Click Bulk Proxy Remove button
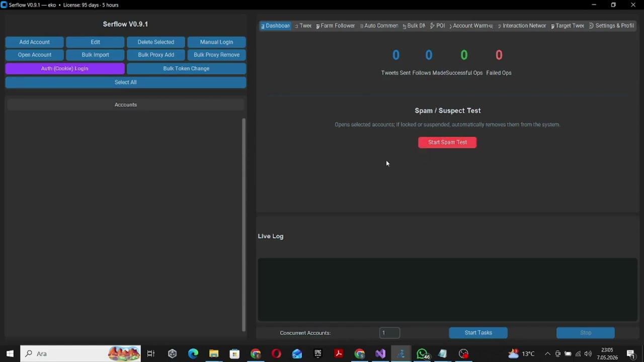Viewport: 644px width, 362px height. pos(216,55)
